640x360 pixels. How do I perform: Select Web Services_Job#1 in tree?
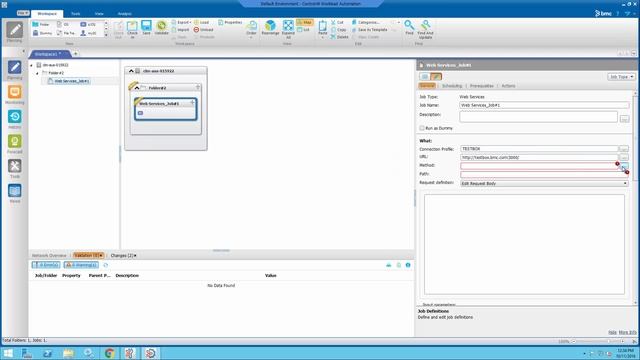[72, 81]
